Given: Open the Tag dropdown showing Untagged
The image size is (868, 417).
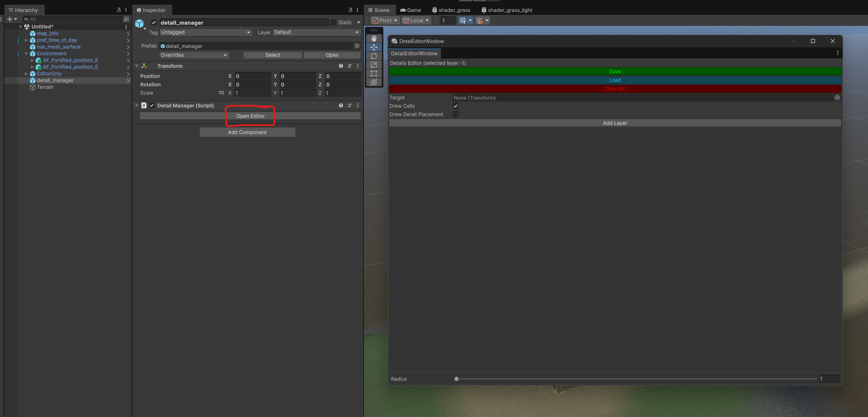Looking at the screenshot, I should (x=205, y=32).
